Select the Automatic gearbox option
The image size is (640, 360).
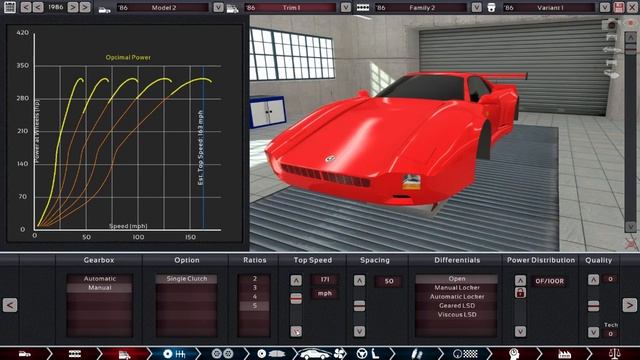coord(100,278)
